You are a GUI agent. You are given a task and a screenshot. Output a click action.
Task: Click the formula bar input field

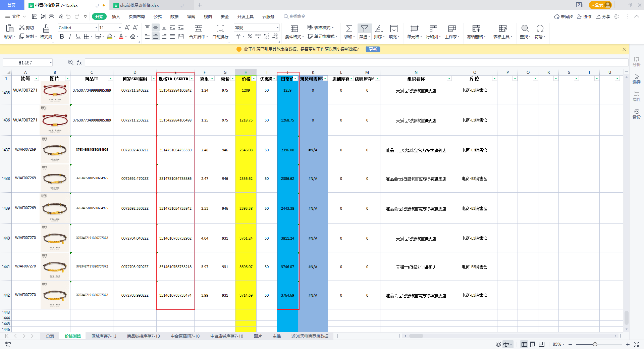tap(356, 63)
